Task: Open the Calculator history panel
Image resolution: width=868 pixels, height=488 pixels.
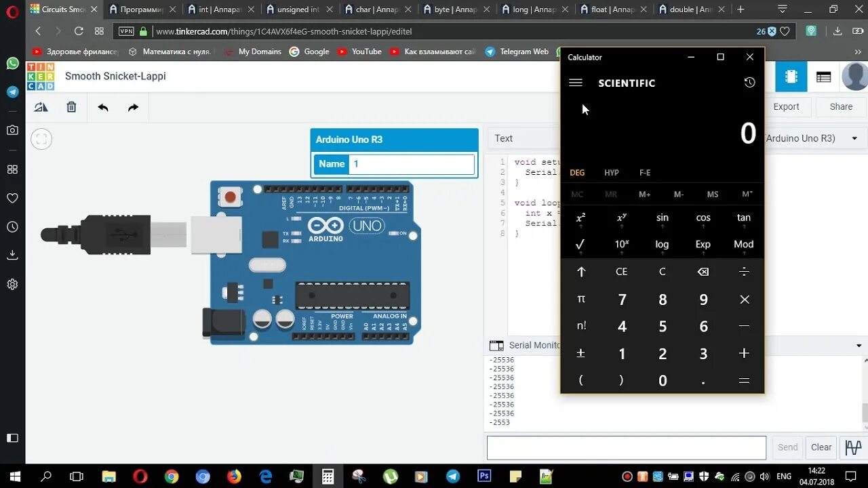Action: coord(749,82)
